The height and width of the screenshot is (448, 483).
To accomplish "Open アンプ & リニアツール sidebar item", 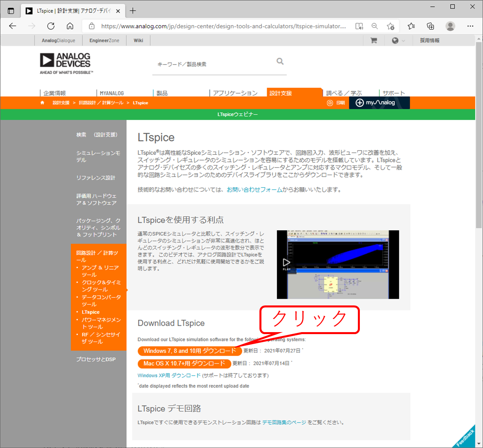I will [100, 271].
